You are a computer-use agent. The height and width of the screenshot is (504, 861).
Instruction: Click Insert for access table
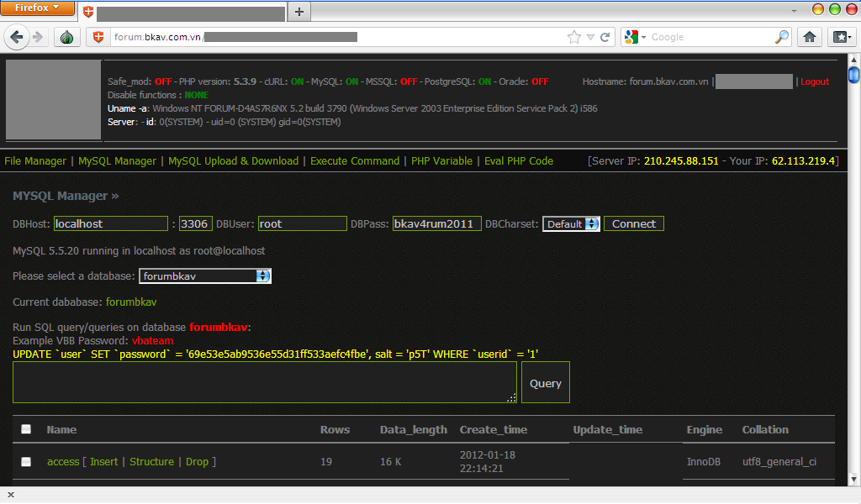pos(103,462)
